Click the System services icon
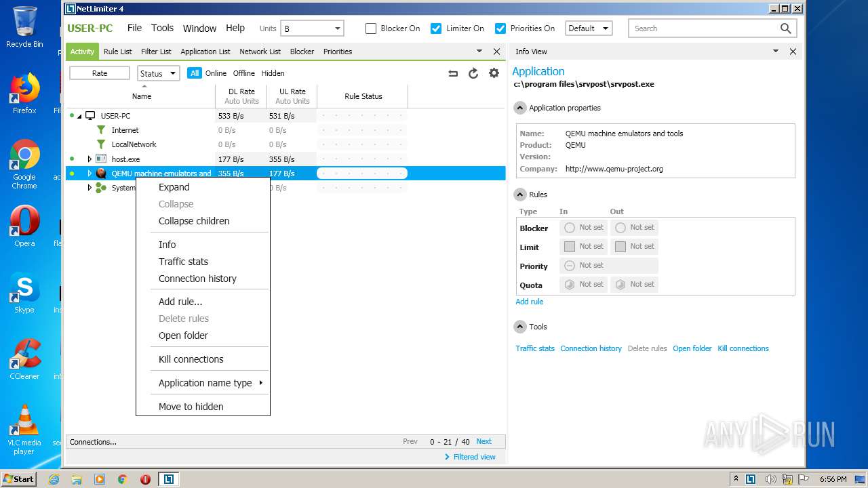 (x=101, y=188)
